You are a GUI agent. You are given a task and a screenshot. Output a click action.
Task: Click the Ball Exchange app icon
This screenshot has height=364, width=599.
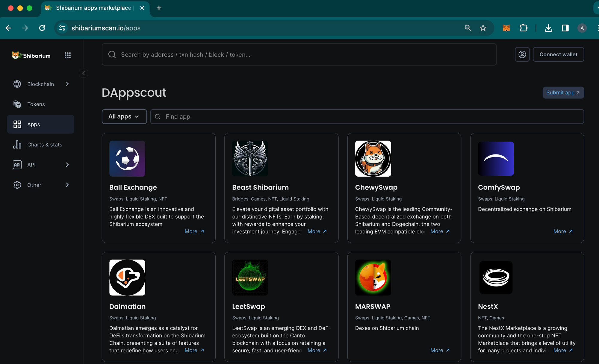(128, 158)
